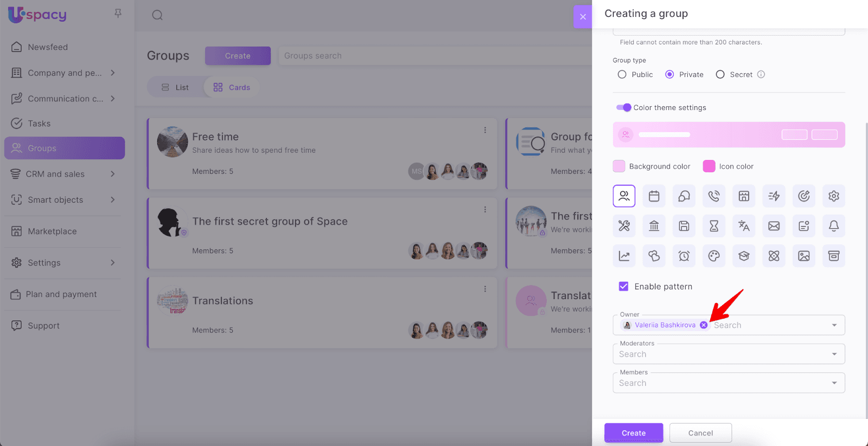
Task: Select the growth chart group icon
Action: pos(624,256)
